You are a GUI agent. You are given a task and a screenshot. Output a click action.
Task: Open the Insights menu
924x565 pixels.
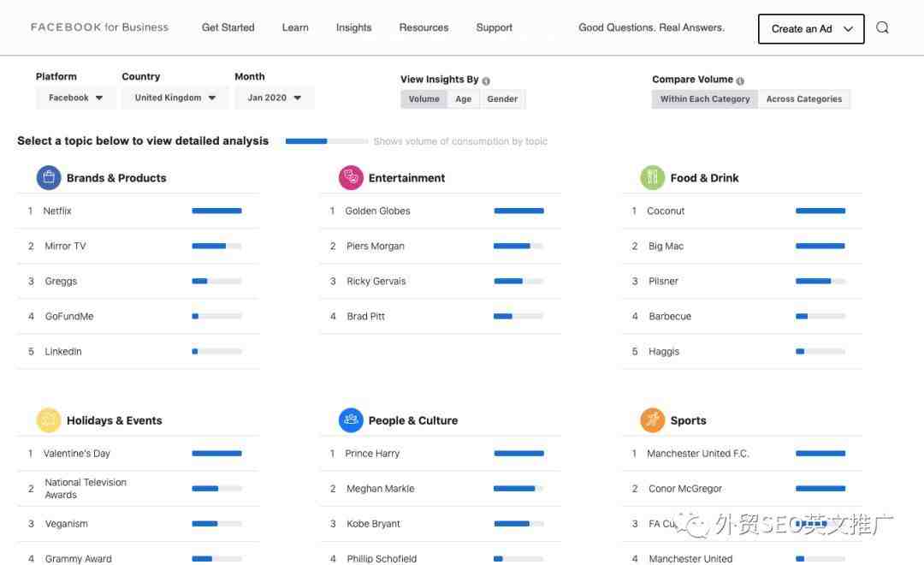[x=353, y=27]
